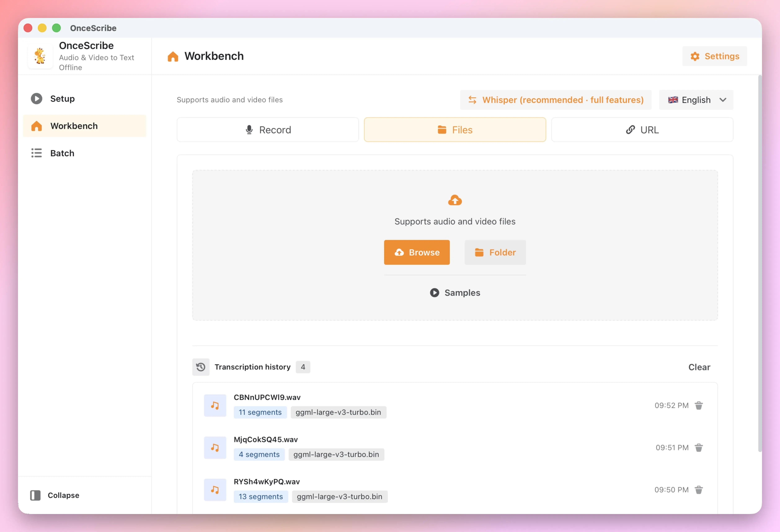
Task: Switch to the URL tab
Action: (x=642, y=130)
